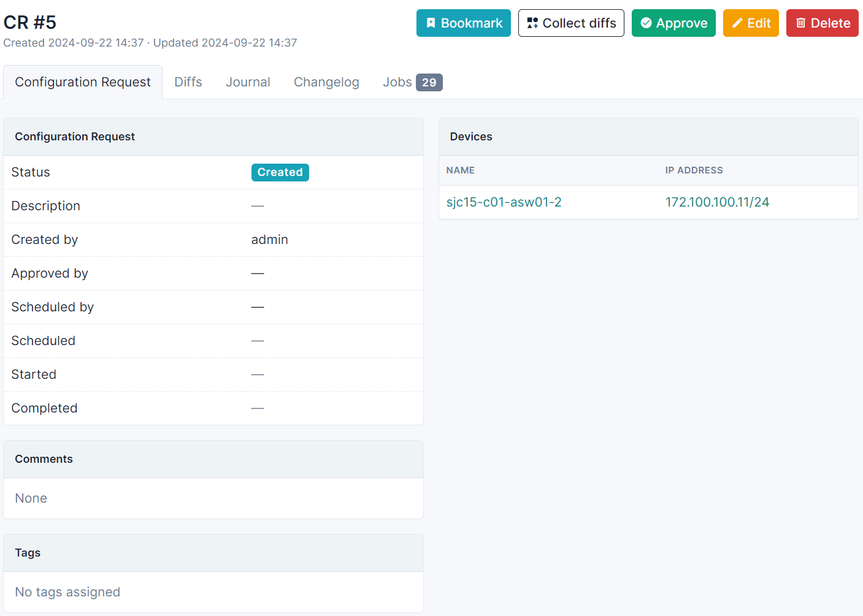Click the 'None' comments text
The width and height of the screenshot is (863, 616).
[x=31, y=498]
